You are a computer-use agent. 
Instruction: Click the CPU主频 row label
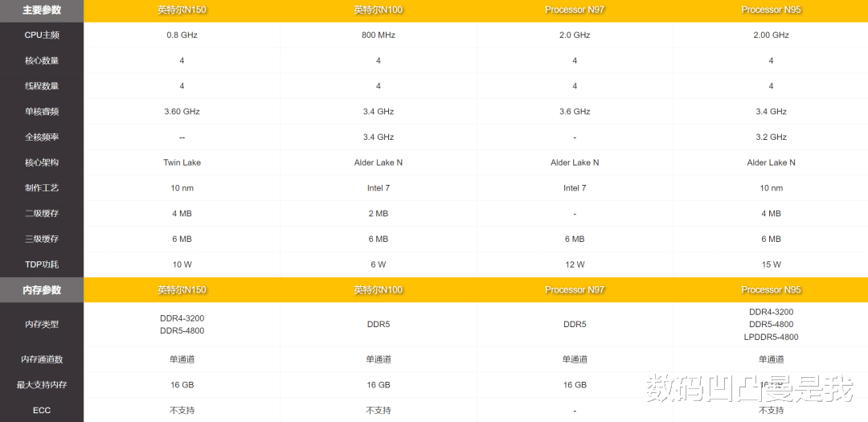click(42, 35)
